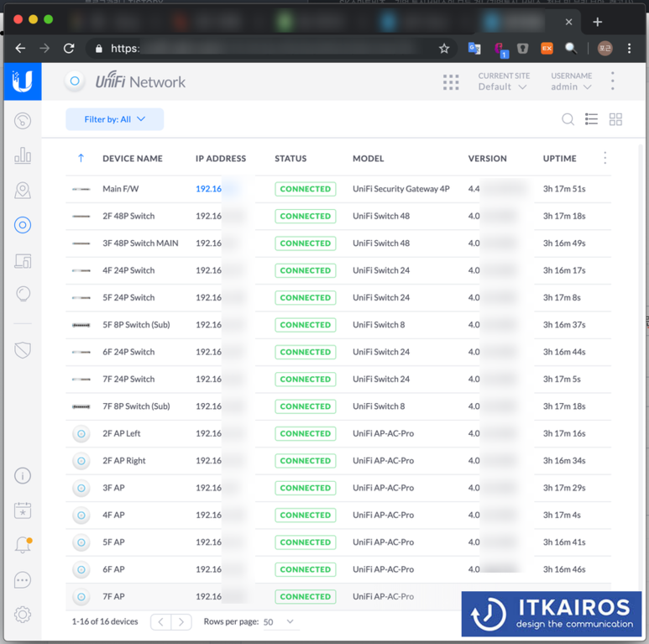Open the live chat support icon
The height and width of the screenshot is (644, 649).
[23, 580]
